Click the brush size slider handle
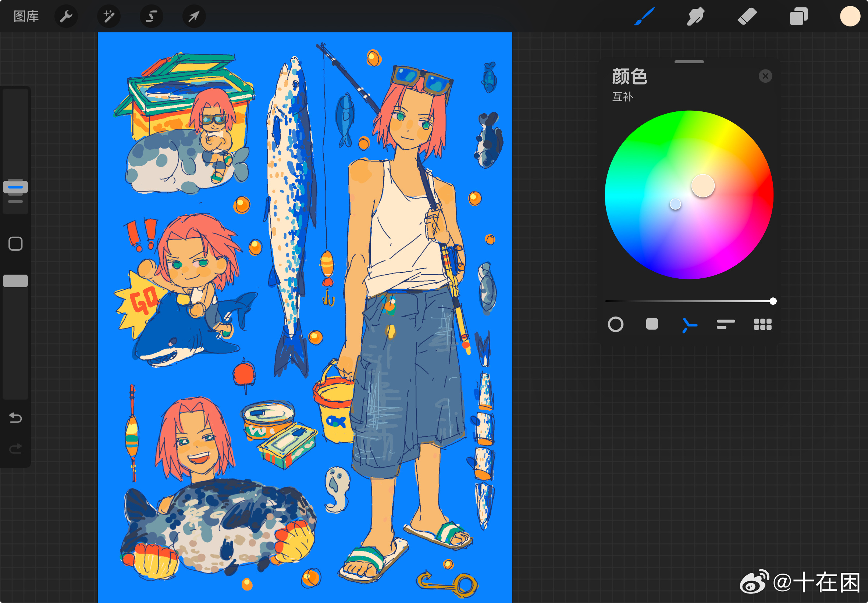Image resolution: width=868 pixels, height=603 pixels. tap(15, 187)
